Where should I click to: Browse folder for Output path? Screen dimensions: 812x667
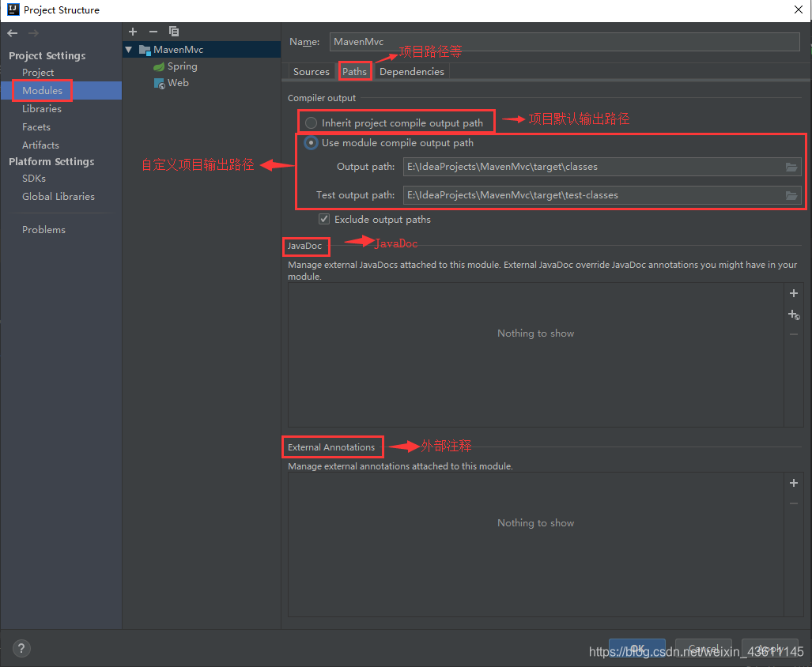[791, 167]
